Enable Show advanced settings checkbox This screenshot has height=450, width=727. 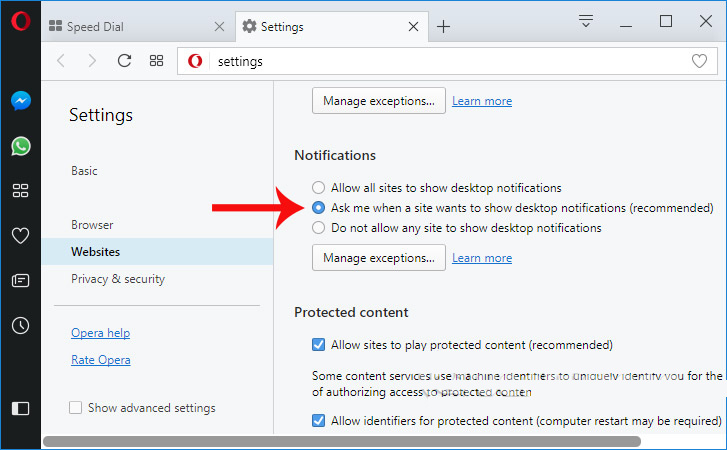(75, 408)
